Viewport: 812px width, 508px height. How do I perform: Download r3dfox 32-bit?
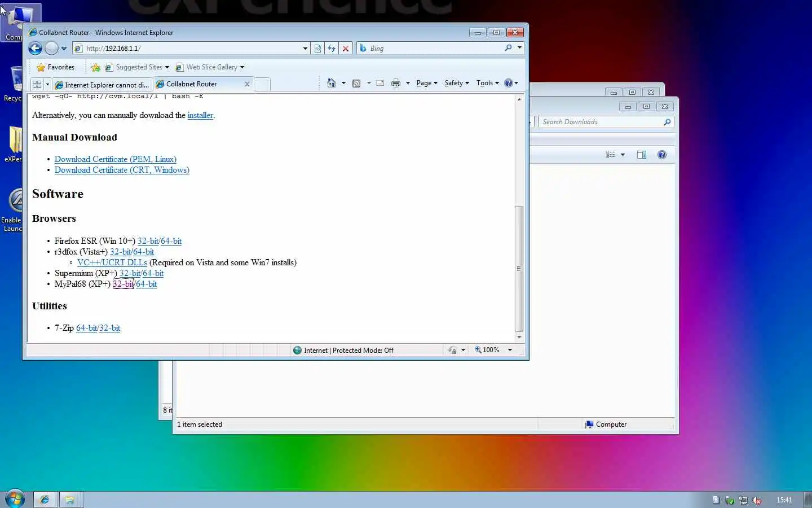pos(120,252)
